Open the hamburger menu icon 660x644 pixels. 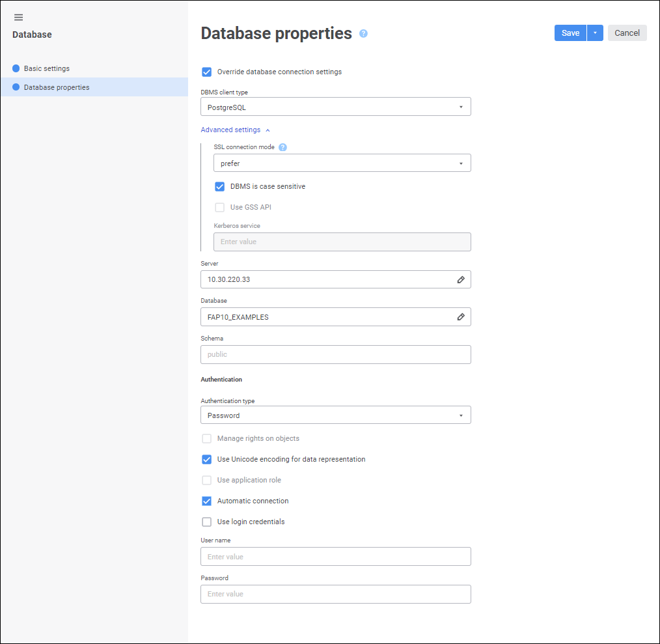click(18, 17)
